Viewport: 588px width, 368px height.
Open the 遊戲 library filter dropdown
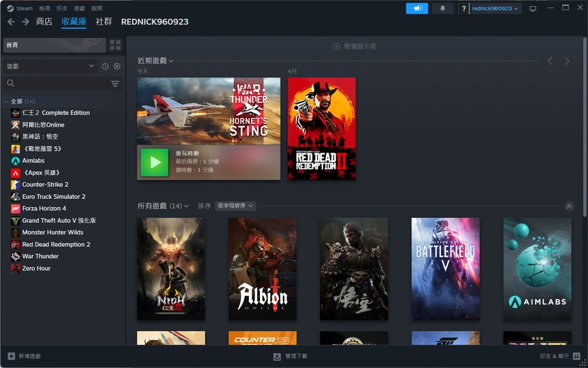tap(50, 66)
